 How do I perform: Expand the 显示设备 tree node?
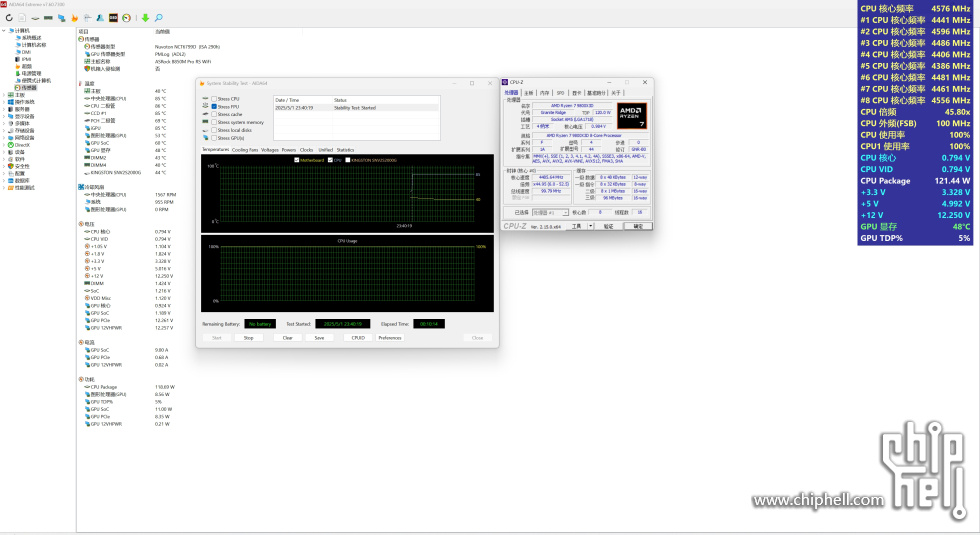click(x=4, y=116)
